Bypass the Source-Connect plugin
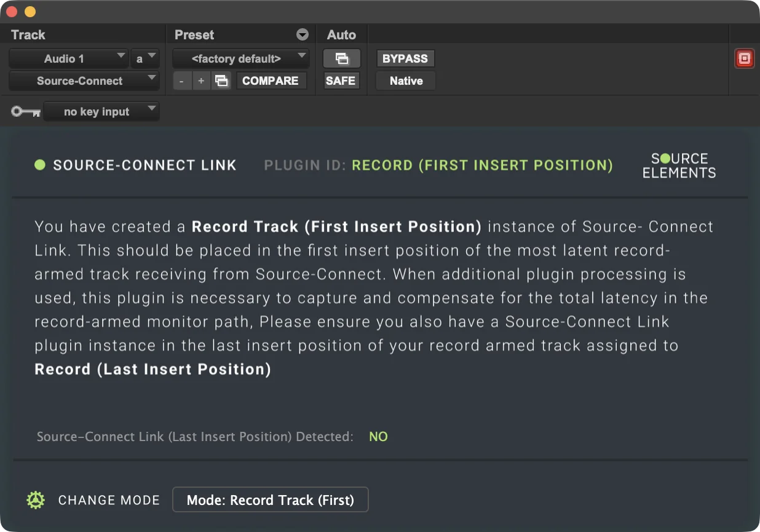Image resolution: width=760 pixels, height=532 pixels. pos(405,59)
